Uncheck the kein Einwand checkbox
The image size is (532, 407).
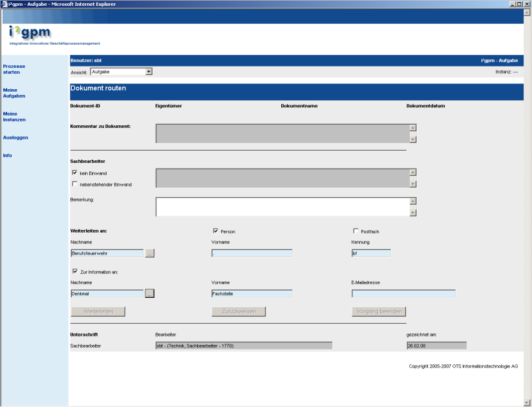coord(75,172)
